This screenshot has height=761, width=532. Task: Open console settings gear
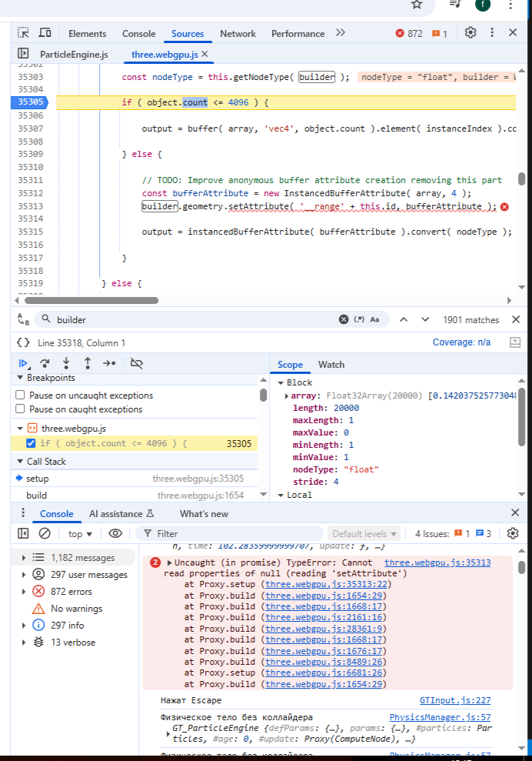click(x=513, y=533)
